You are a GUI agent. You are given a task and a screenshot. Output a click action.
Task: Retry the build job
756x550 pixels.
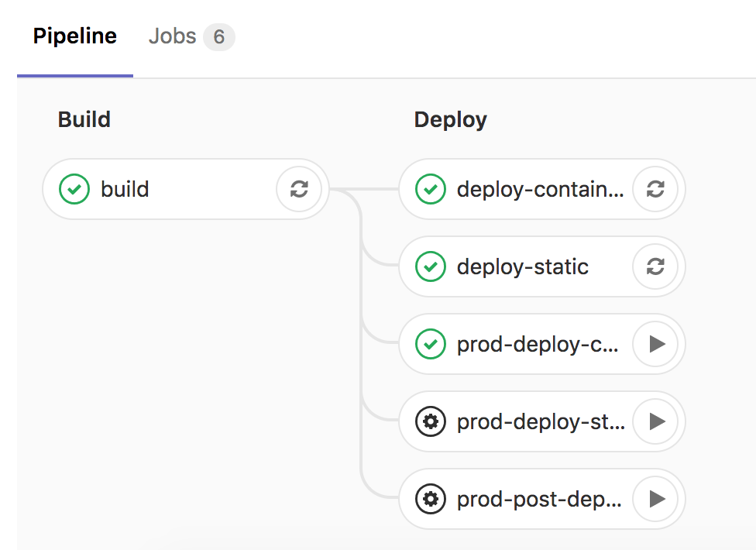(299, 189)
